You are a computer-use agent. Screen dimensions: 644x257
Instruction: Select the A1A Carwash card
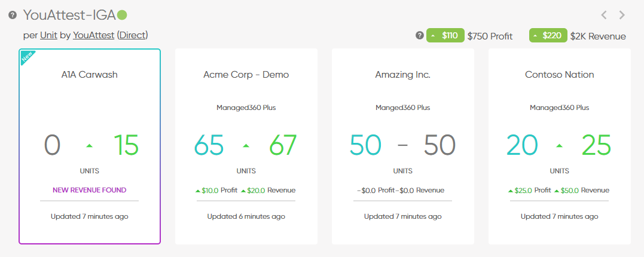click(90, 146)
